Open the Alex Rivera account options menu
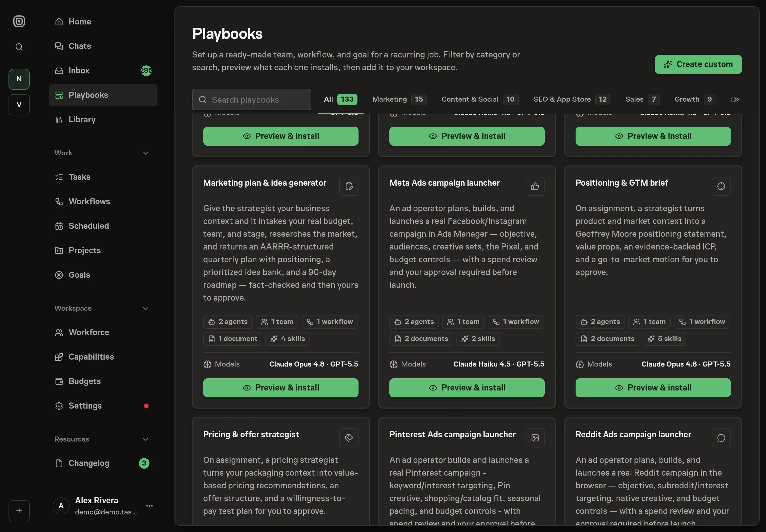 (x=149, y=506)
